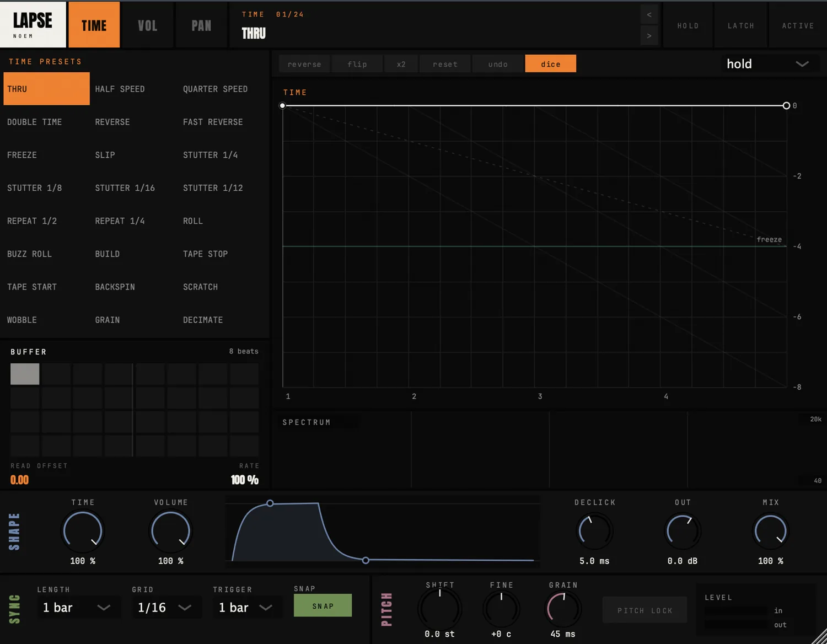Image resolution: width=827 pixels, height=644 pixels.
Task: Click the DECLICK knob
Action: (594, 531)
